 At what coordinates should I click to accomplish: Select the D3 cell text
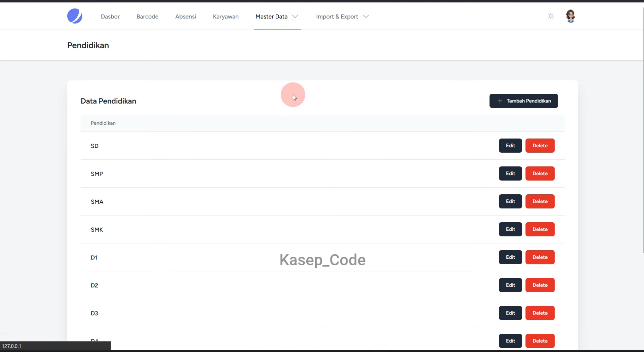pyautogui.click(x=94, y=313)
